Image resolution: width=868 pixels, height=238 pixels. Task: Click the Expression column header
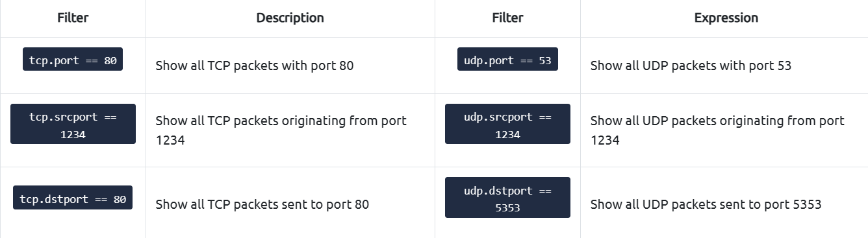(x=726, y=18)
